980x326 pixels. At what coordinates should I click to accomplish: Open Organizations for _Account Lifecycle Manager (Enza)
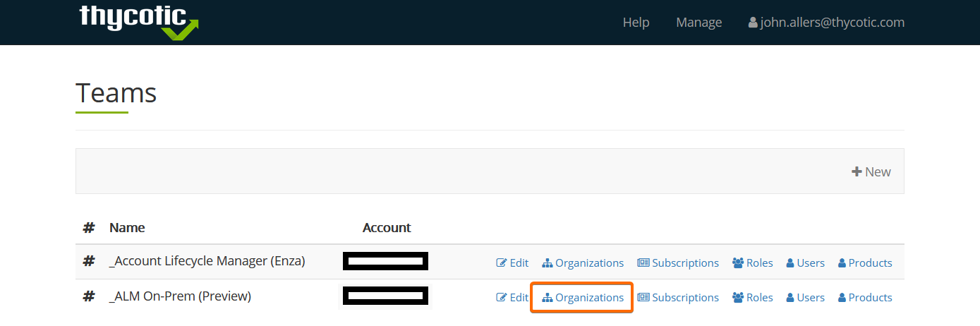(x=583, y=262)
